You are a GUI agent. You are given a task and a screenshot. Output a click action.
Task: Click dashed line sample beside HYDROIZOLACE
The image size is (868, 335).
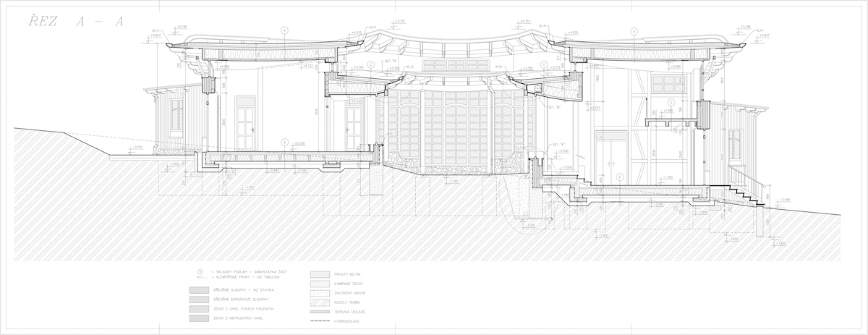tap(320, 321)
